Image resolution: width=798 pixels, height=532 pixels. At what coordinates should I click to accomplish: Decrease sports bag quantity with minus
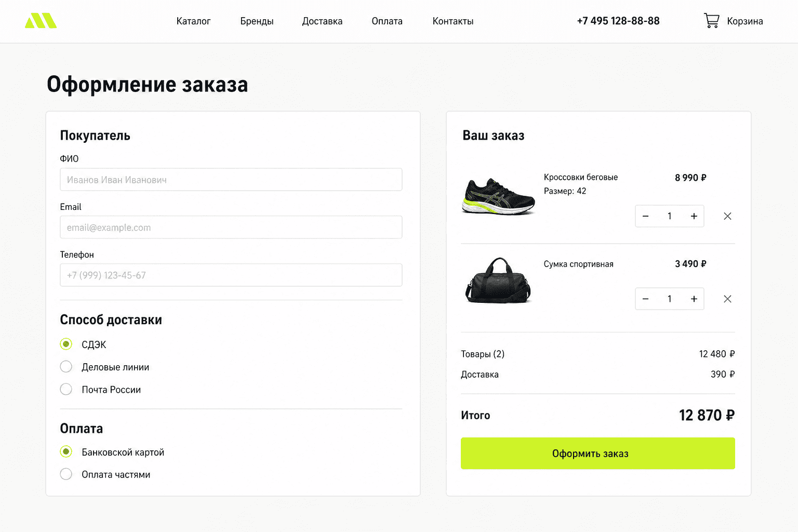[645, 299]
